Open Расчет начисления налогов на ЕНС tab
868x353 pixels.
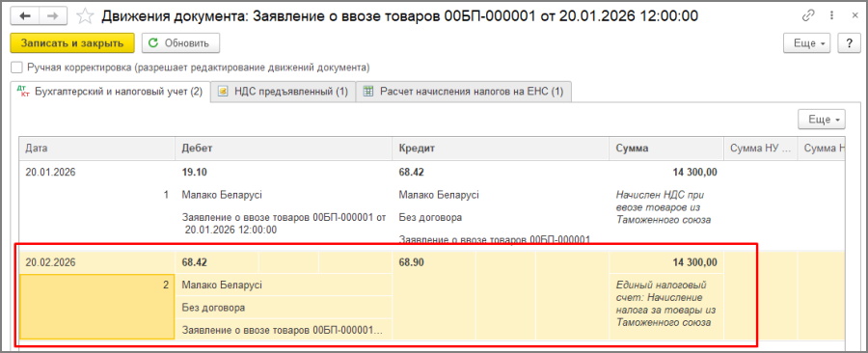point(464,92)
